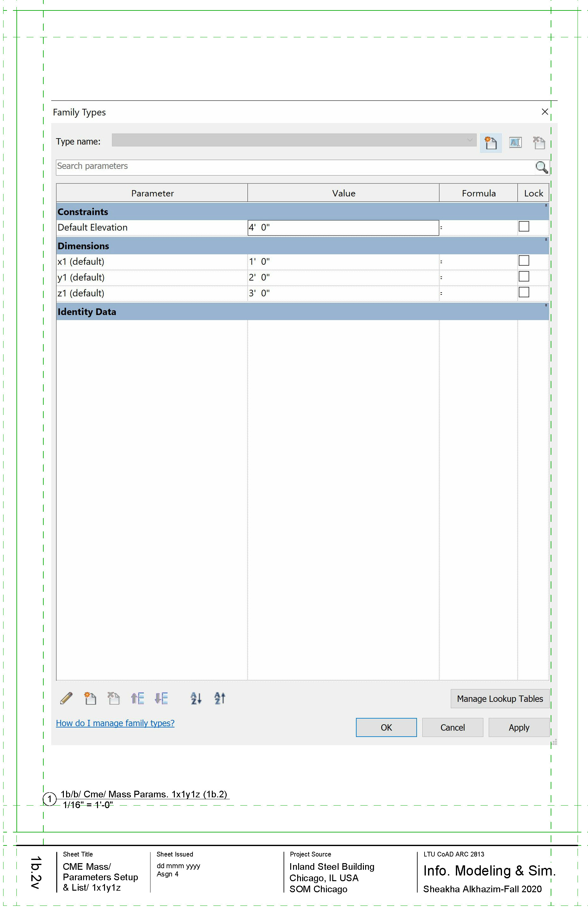The width and height of the screenshot is (588, 909).
Task: Click the search magnifier icon
Action: pos(542,167)
